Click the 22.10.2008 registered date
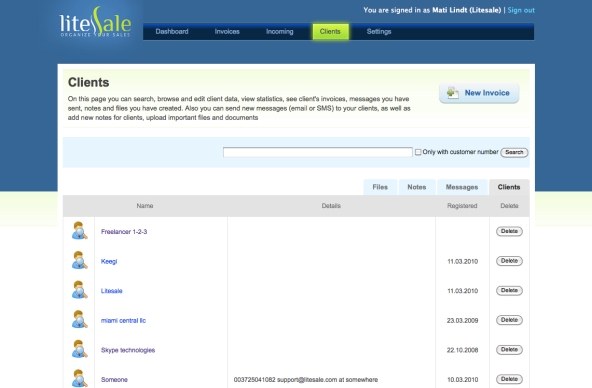This screenshot has height=388, width=592. tap(462, 350)
